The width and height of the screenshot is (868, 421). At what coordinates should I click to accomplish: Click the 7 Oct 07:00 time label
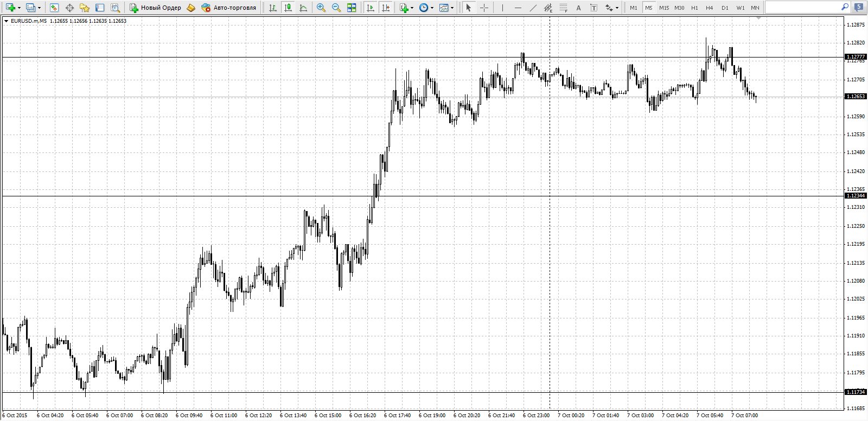tap(744, 416)
